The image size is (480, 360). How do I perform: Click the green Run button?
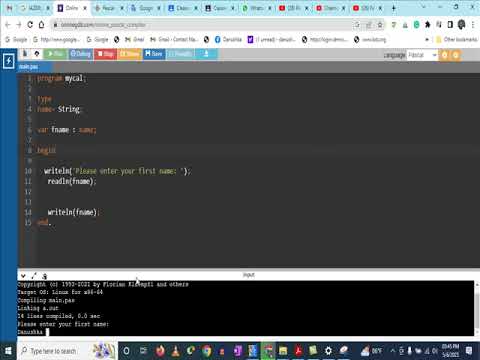(x=55, y=54)
